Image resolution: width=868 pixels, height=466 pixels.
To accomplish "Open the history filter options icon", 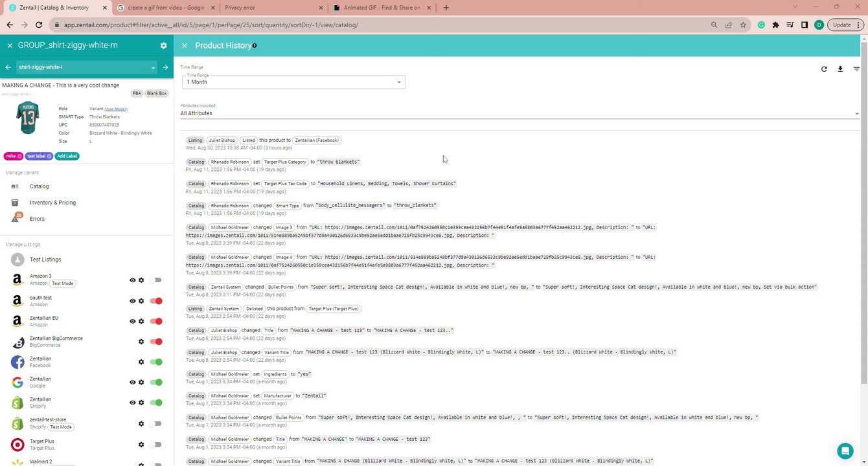I will 856,69.
